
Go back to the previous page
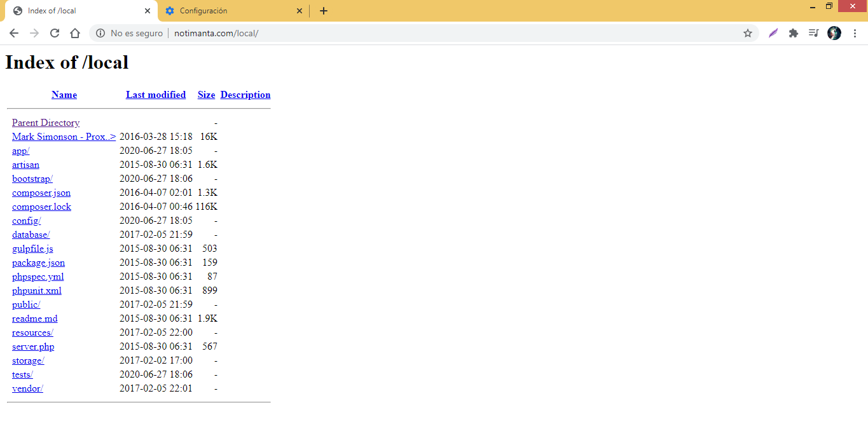[14, 33]
